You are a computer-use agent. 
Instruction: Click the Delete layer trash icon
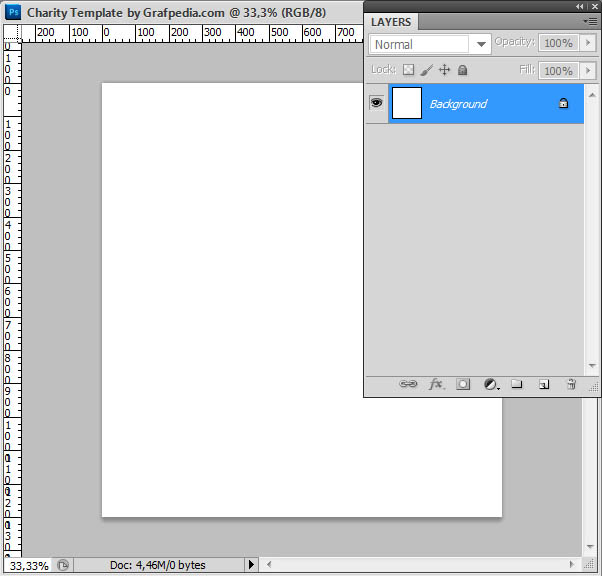571,384
